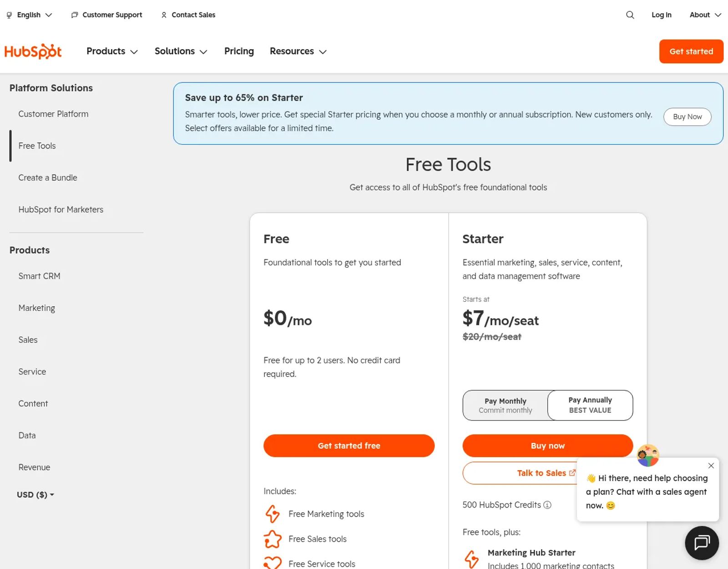This screenshot has width=728, height=569.
Task: Click the Log in link
Action: [661, 15]
